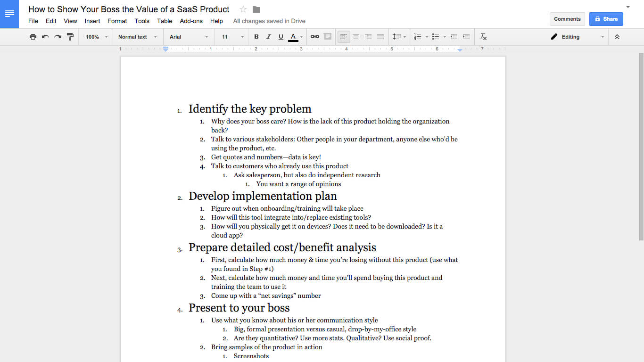
Task: Open the Docs home menu icon
Action: click(9, 14)
